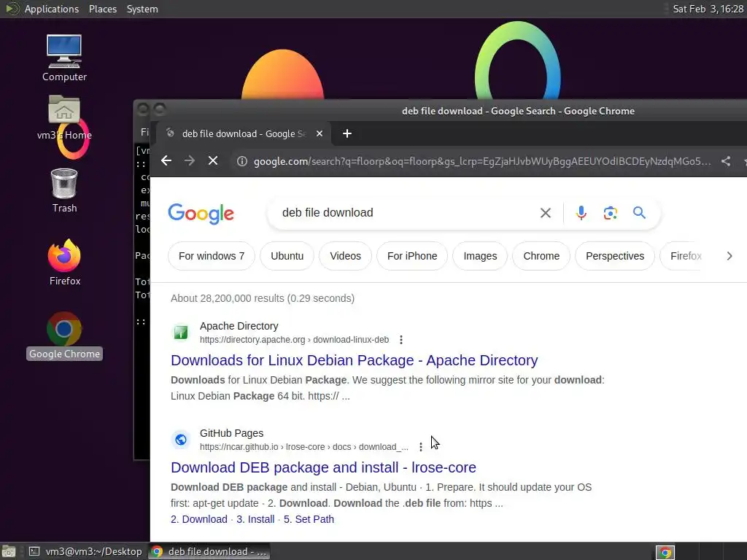
Task: Open the Places menu
Action: click(x=103, y=9)
